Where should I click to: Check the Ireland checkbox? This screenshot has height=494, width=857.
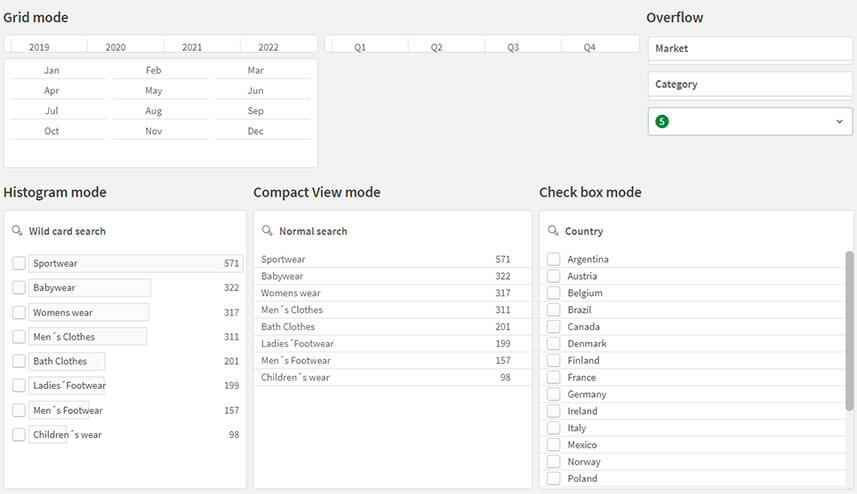coord(554,411)
